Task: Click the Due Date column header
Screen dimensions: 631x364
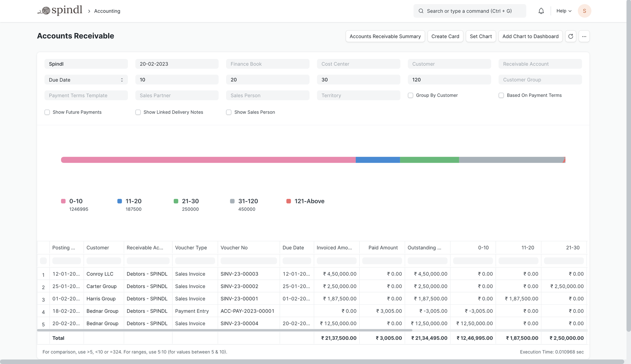Action: tap(297, 247)
